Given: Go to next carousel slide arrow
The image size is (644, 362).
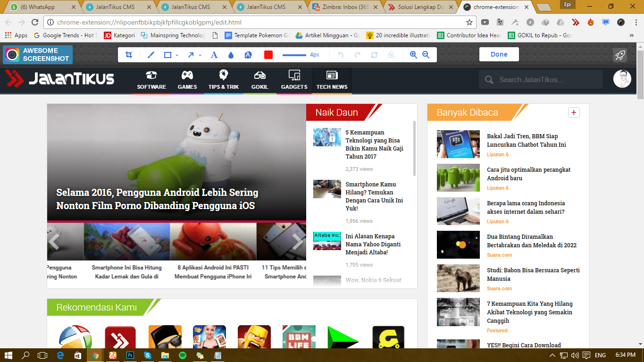Looking at the screenshot, I should [x=298, y=241].
